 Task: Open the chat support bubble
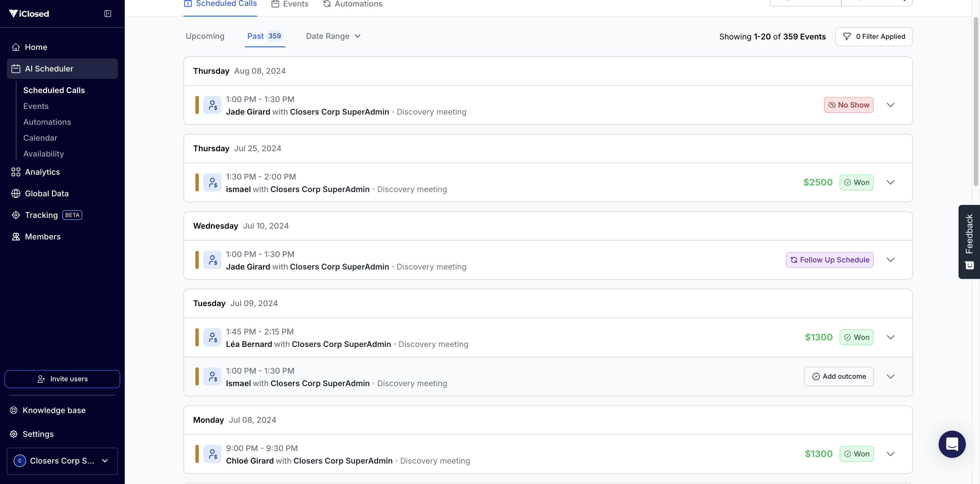click(x=951, y=444)
